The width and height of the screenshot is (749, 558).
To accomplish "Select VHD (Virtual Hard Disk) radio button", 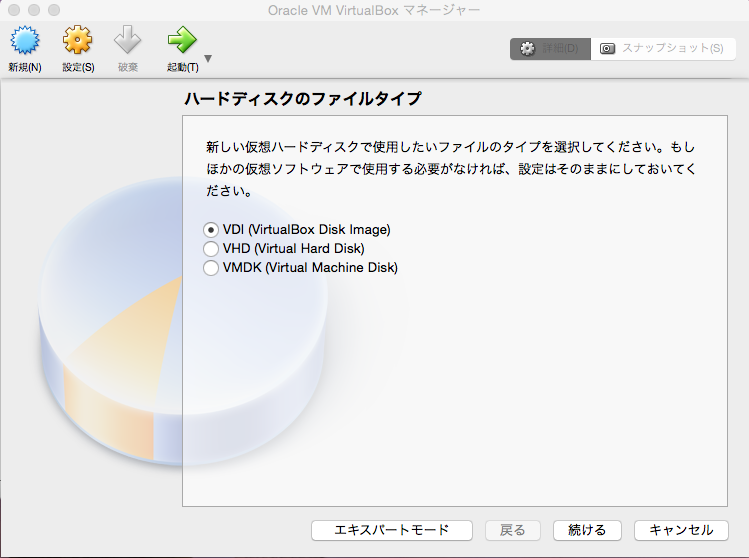I will (211, 249).
